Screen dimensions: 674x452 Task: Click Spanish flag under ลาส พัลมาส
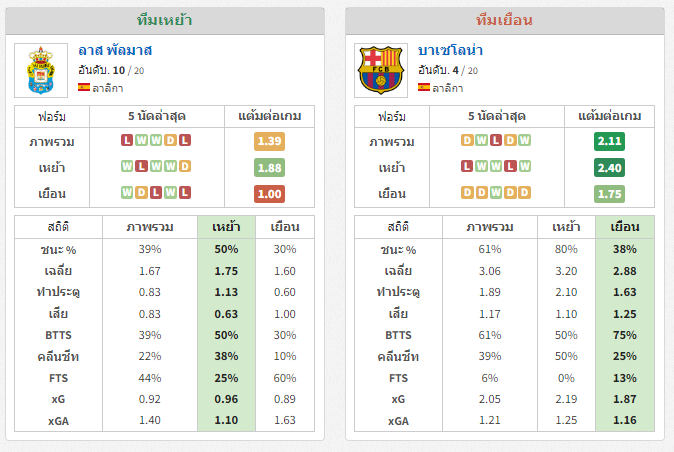[84, 87]
